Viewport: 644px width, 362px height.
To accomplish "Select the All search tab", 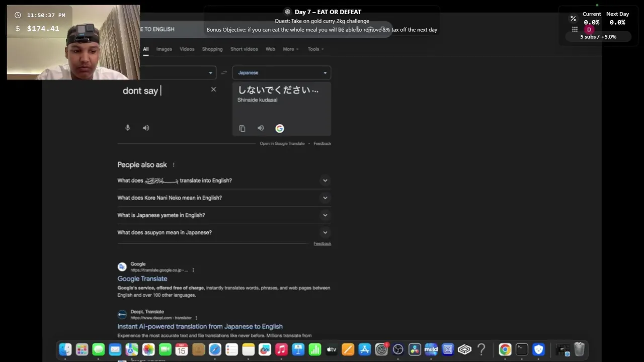I will pyautogui.click(x=145, y=49).
